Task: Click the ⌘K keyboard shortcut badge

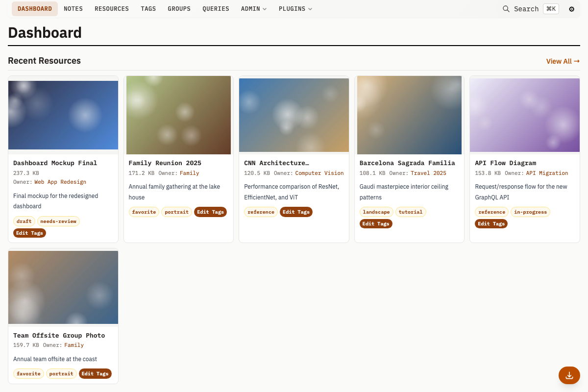Action: 551,8
